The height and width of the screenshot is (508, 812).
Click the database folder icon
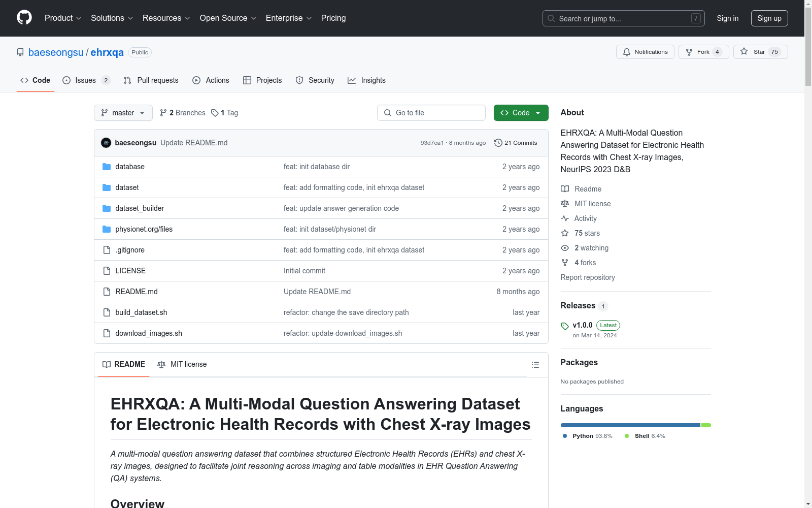tap(107, 167)
